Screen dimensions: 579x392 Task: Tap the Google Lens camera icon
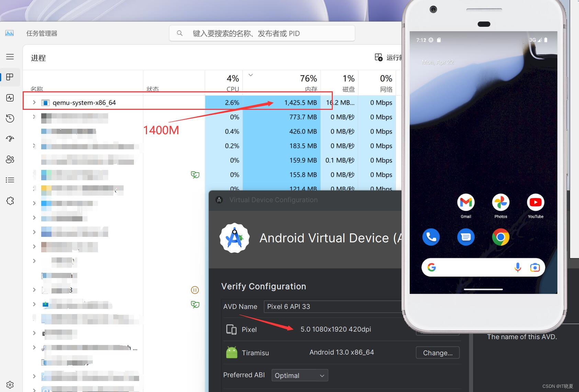tap(535, 267)
